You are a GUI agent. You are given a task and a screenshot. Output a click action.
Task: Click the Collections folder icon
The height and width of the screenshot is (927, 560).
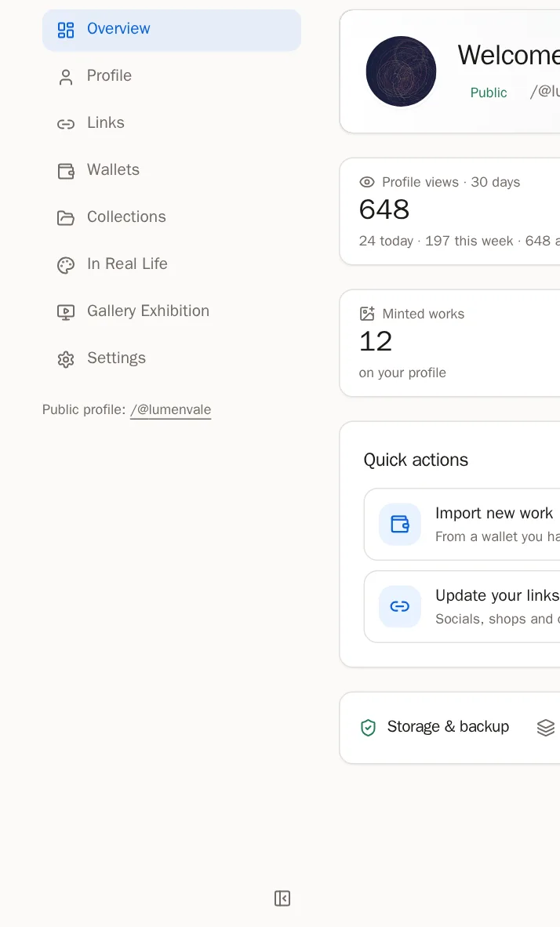tap(66, 218)
